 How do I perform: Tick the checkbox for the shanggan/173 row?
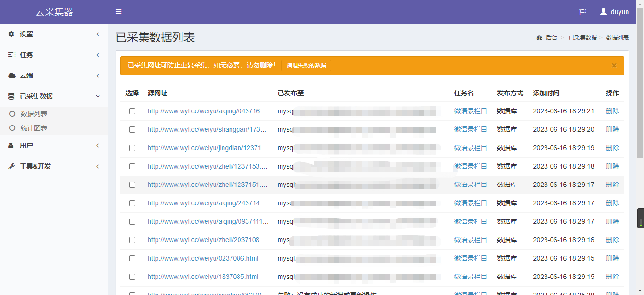(x=132, y=129)
